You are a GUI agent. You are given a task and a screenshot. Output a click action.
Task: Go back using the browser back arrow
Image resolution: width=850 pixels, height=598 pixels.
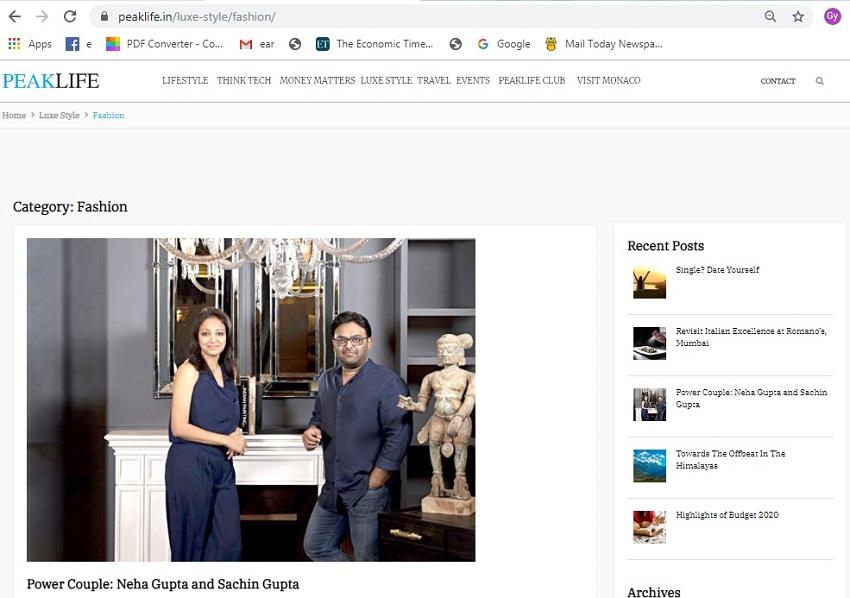pyautogui.click(x=15, y=16)
